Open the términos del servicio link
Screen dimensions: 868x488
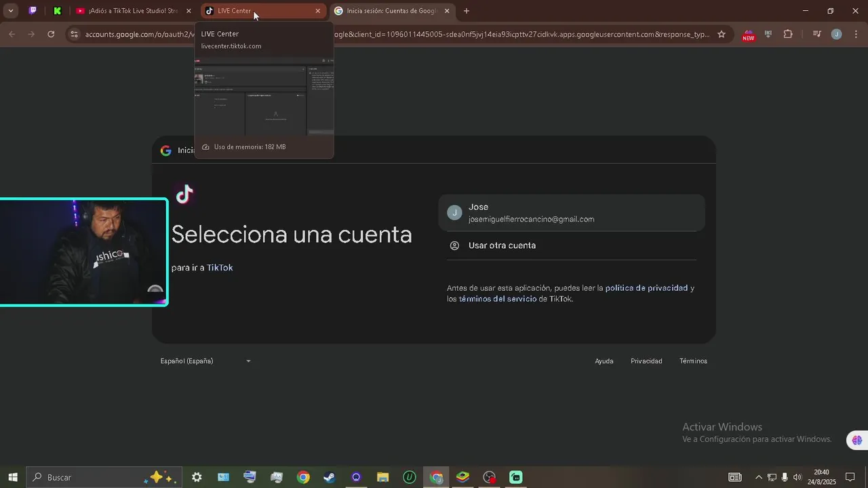click(x=498, y=299)
